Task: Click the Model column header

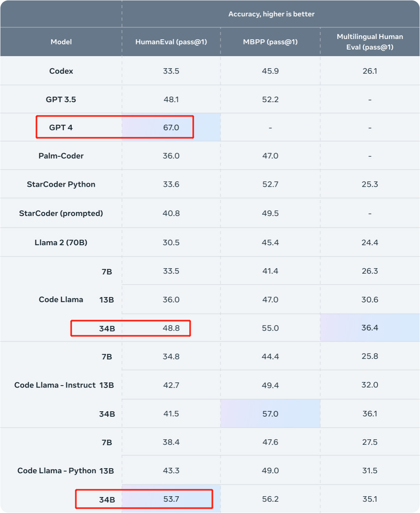Action: point(61,42)
